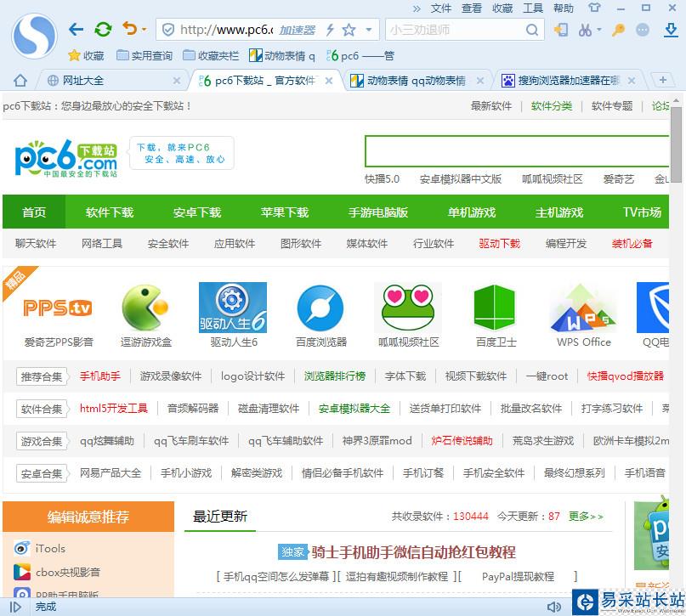The height and width of the screenshot is (616, 686).
Task: Open the 查看 menu
Action: point(471,8)
